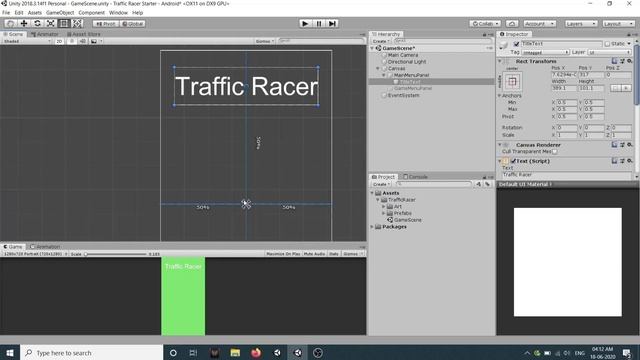Toggle Blueprint mode button in Rect Transform
The height and width of the screenshot is (360, 640).
(x=616, y=88)
